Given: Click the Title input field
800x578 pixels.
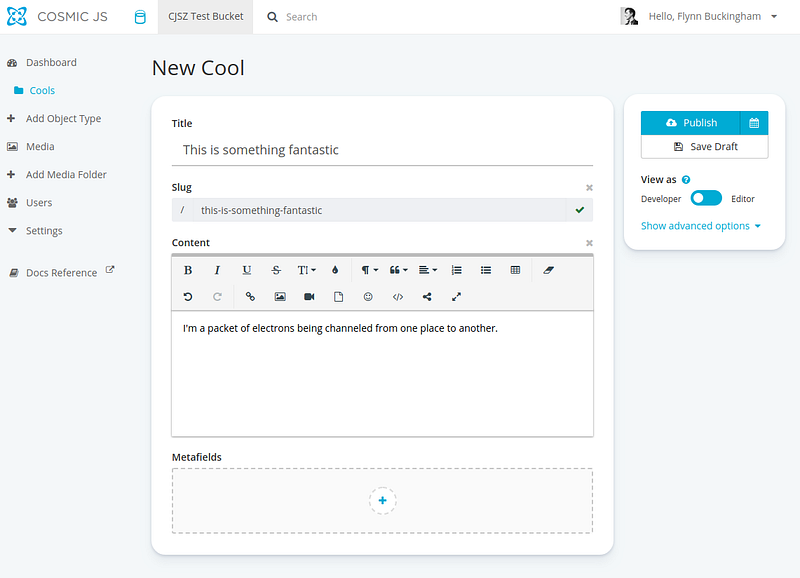Looking at the screenshot, I should click(382, 150).
